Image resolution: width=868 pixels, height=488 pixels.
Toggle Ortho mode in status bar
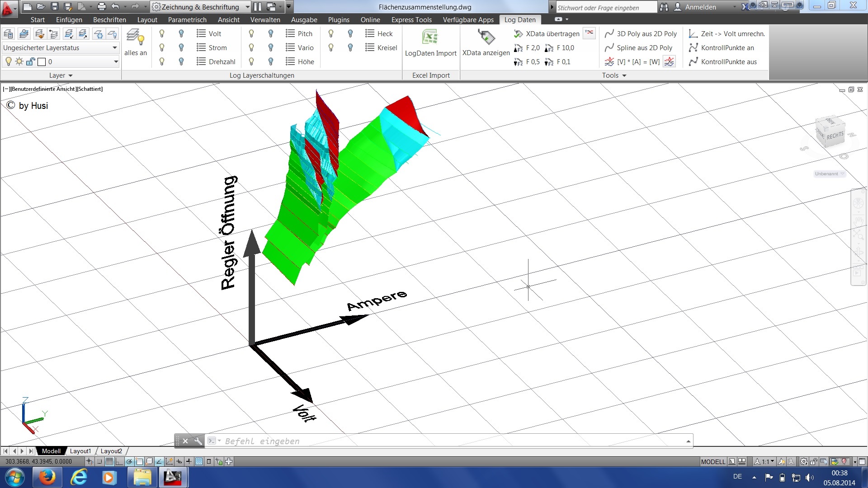pyautogui.click(x=119, y=461)
